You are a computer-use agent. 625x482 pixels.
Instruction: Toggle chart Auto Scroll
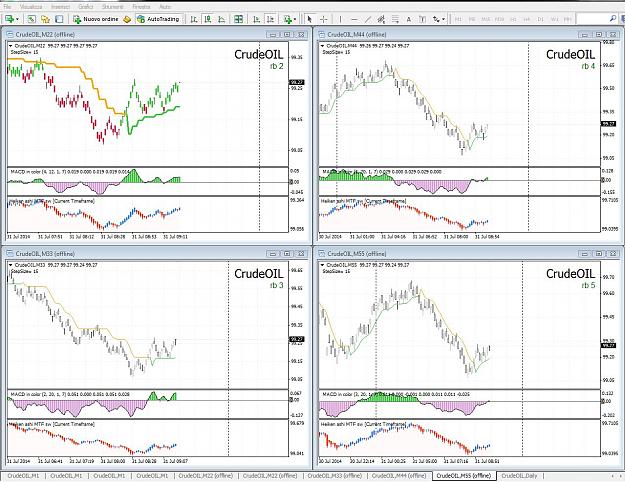256,19
